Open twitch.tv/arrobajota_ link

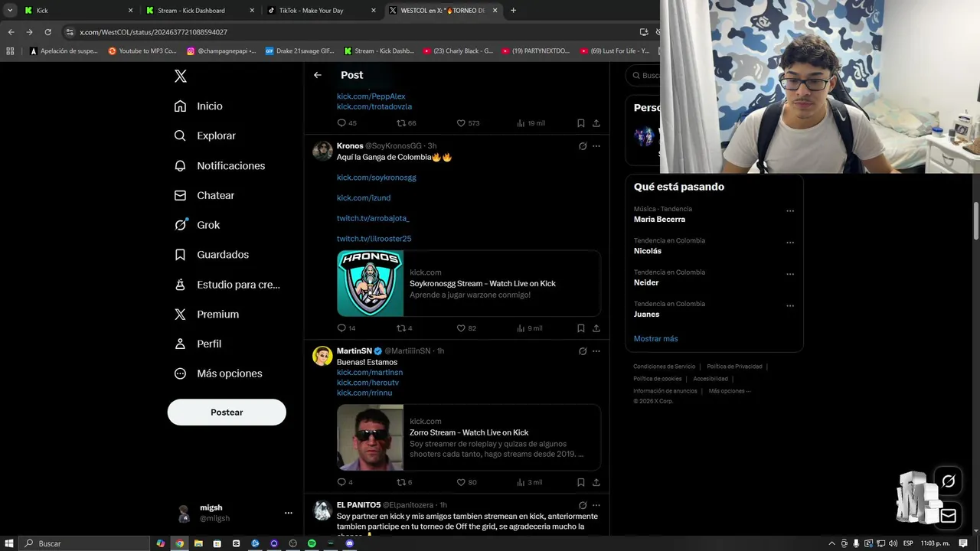[373, 218]
